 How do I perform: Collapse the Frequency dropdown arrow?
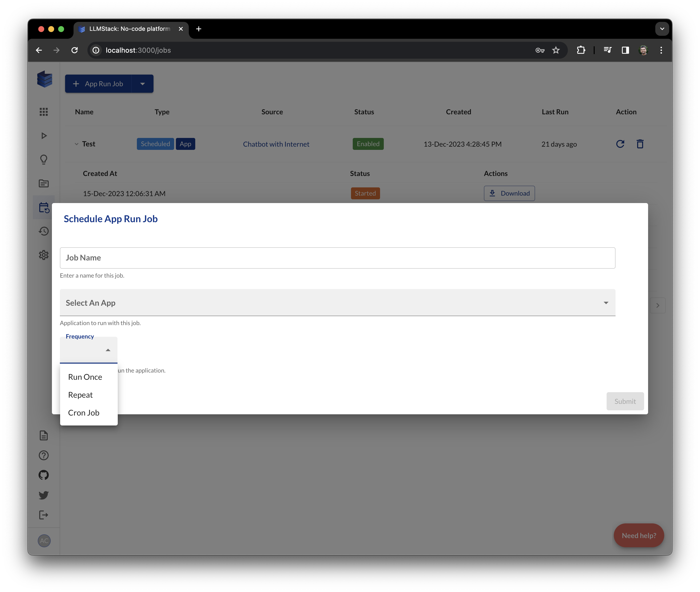point(108,350)
